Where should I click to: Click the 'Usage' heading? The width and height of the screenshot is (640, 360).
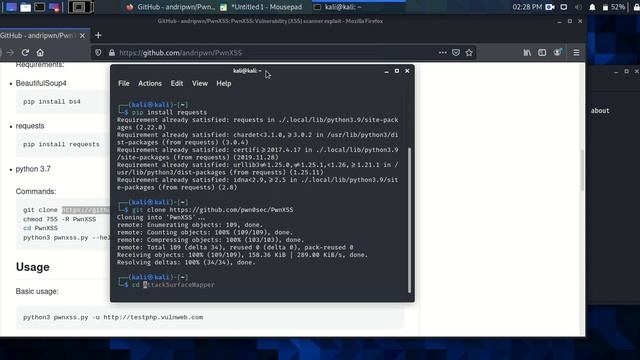[x=33, y=267]
